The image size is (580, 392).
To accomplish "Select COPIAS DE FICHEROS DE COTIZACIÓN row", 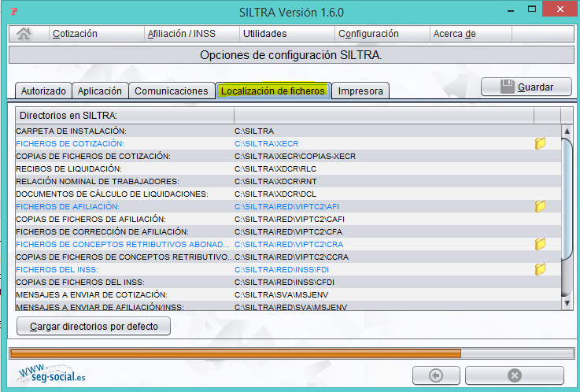I will coord(288,156).
